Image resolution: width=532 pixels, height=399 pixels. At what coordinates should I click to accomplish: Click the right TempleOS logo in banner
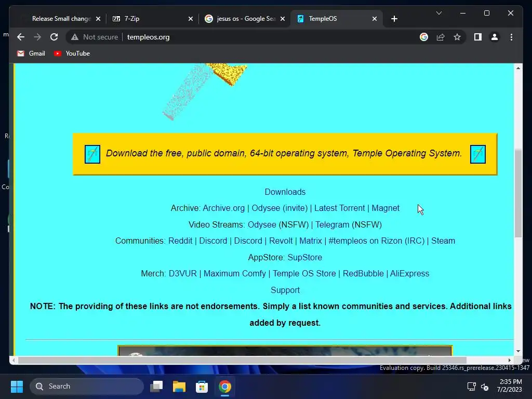coord(478,154)
